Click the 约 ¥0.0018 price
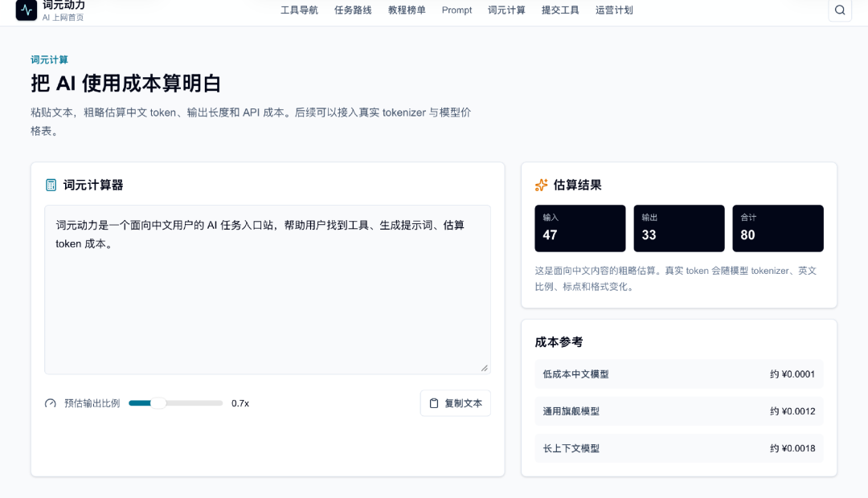 pos(792,448)
